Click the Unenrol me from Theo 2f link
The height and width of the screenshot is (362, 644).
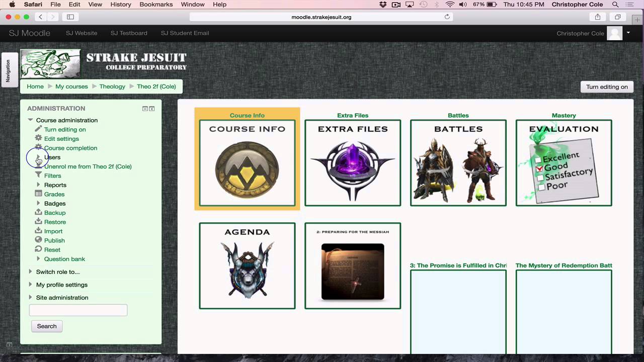point(88,166)
